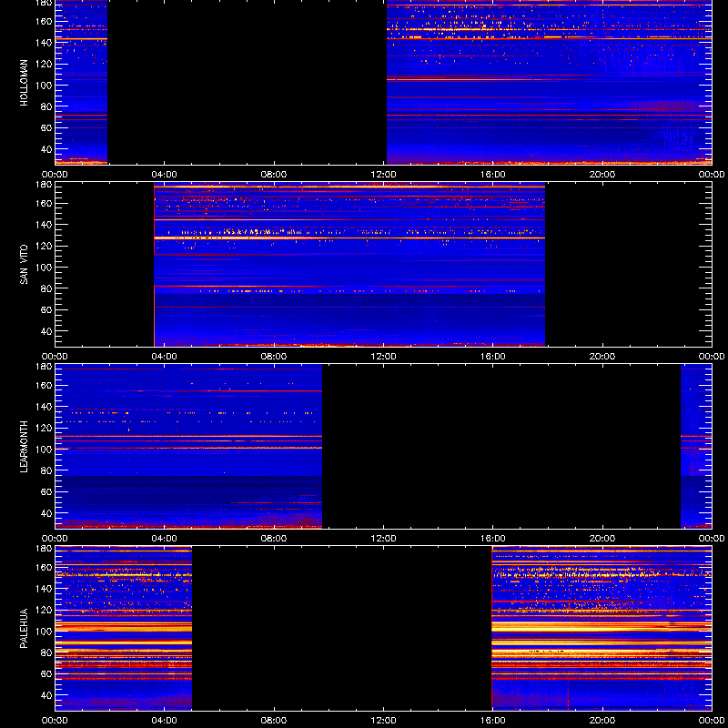Screen dimensions: 728x728
Task: Choose the 12:00 time label below Learmonth panel
Action: (x=383, y=539)
